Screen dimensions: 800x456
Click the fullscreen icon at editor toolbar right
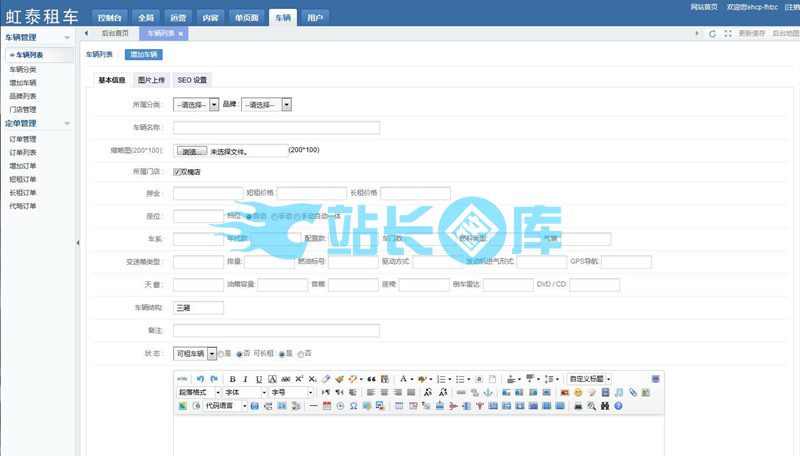coord(655,379)
